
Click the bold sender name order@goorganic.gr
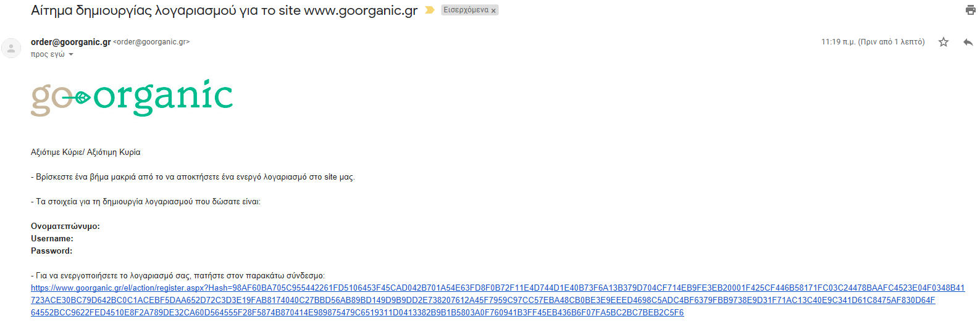click(x=71, y=42)
